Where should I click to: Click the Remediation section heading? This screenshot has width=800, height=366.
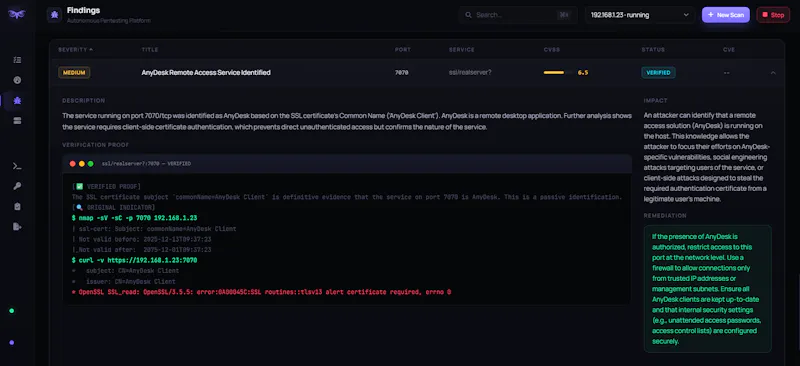click(665, 215)
